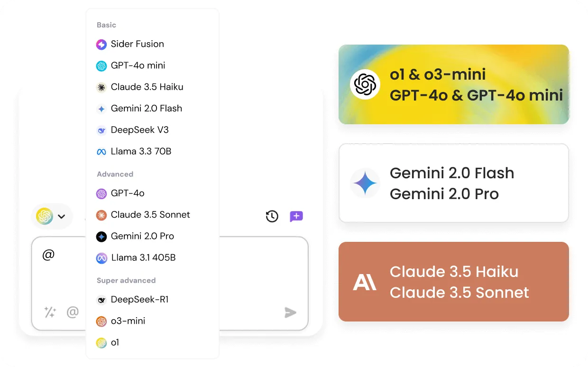Choose GPT-4o mini in Basic section
588x367 pixels.
[x=138, y=65]
